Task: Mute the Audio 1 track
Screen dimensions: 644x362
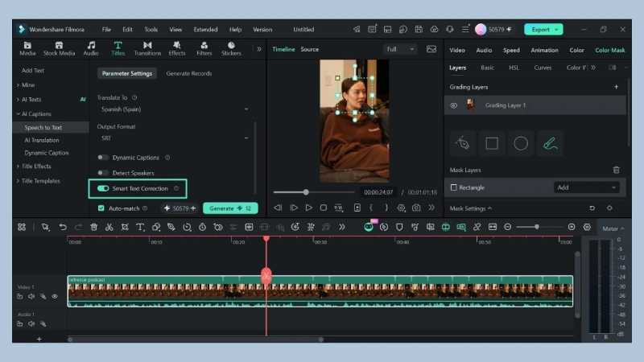Action: point(31,324)
